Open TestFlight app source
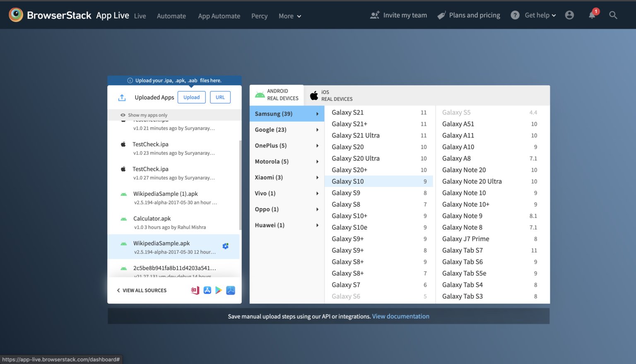This screenshot has width=636, height=364. (x=230, y=290)
